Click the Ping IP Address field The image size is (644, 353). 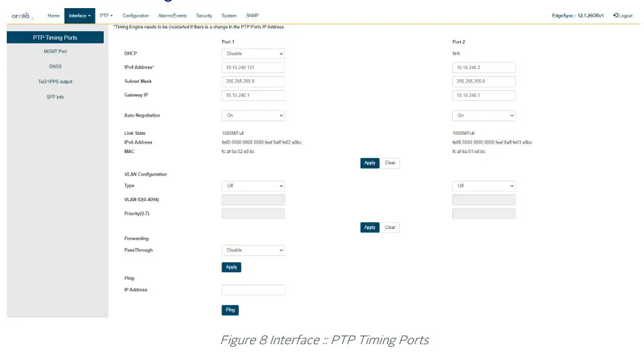tap(253, 290)
